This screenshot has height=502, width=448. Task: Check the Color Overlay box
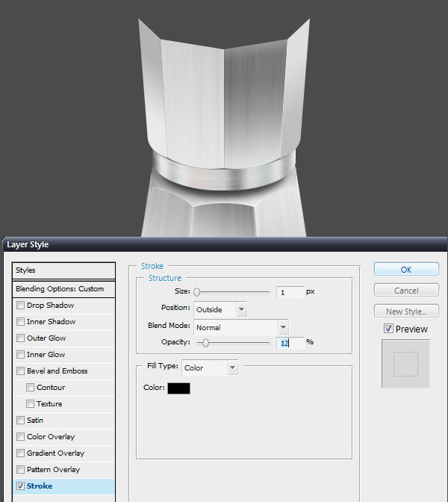20,437
